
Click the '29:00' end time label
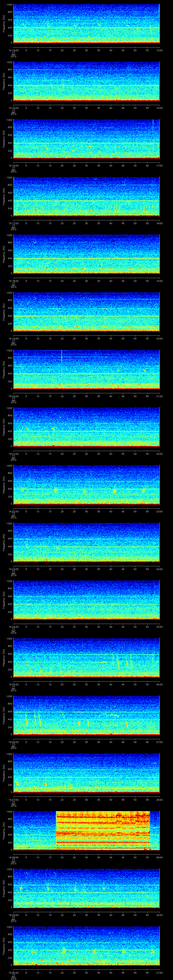tap(160, 857)
